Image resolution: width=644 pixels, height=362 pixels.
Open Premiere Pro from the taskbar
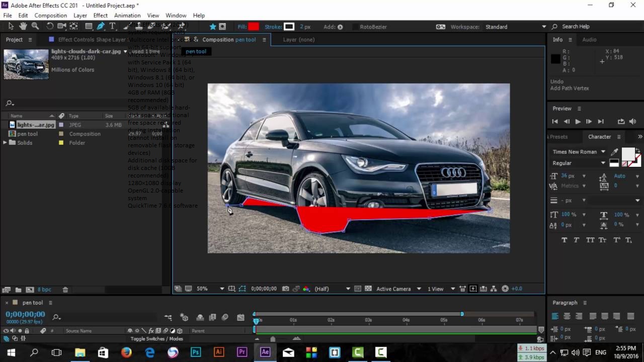(242, 352)
